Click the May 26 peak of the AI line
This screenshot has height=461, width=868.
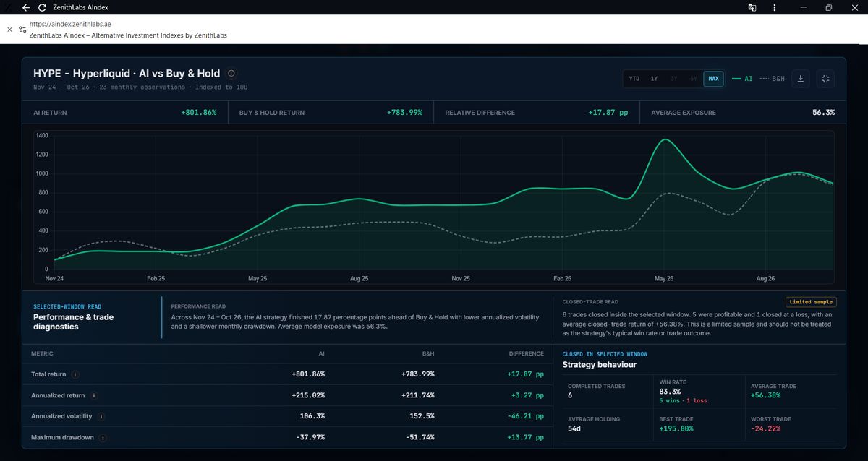(x=665, y=139)
